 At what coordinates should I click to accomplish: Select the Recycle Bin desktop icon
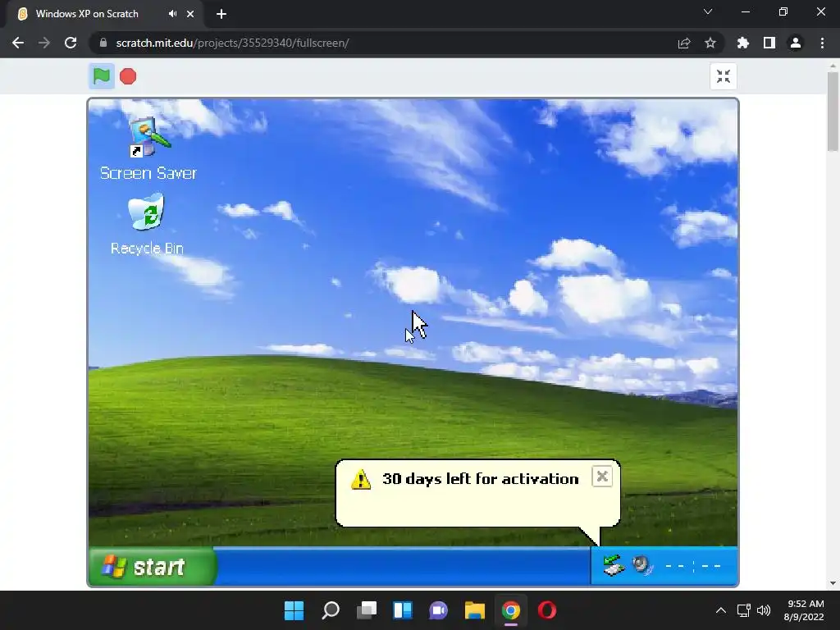[x=147, y=225]
